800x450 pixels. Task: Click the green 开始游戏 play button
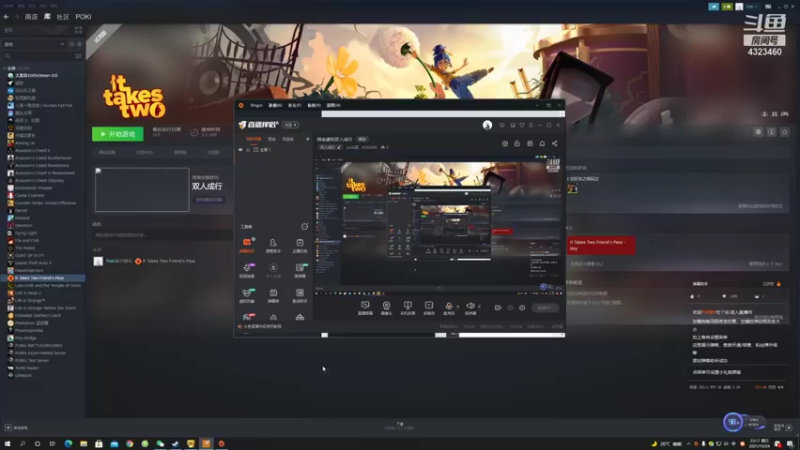coord(117,134)
